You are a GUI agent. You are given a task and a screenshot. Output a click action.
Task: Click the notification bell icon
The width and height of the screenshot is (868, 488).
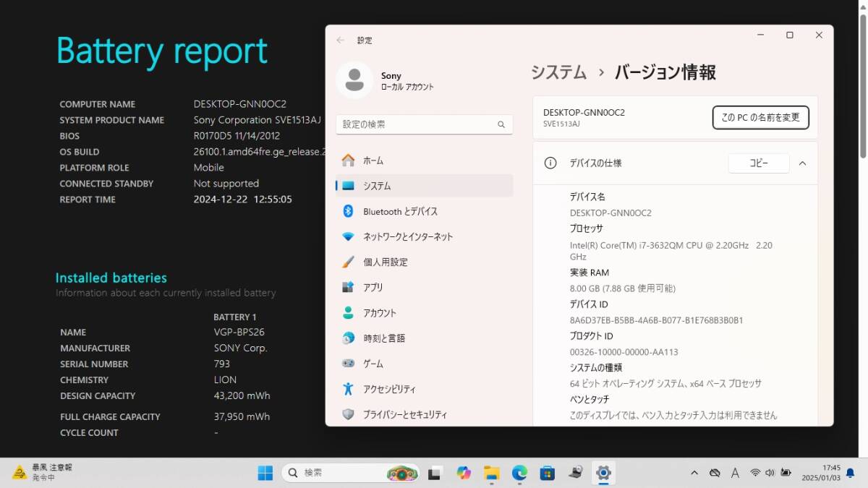(x=850, y=473)
